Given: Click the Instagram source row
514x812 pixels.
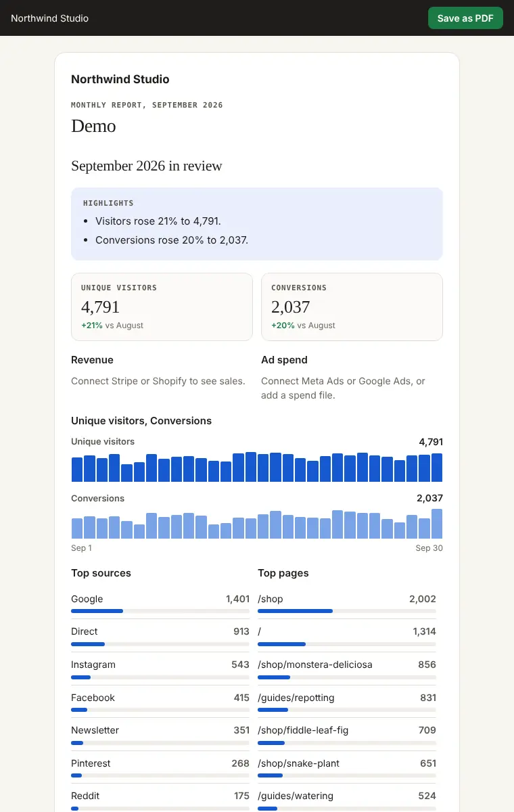Looking at the screenshot, I should pos(160,669).
